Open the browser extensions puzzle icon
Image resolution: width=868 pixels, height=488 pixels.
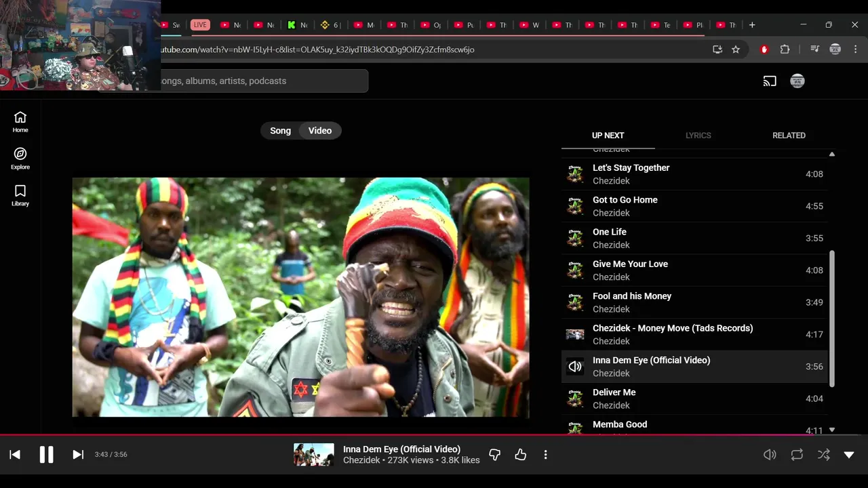[785, 49]
